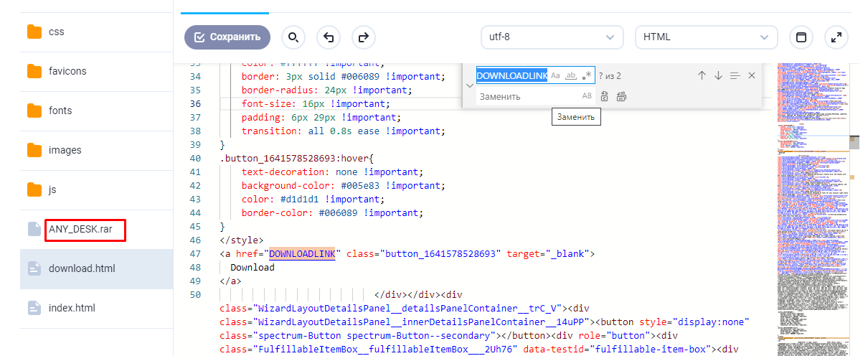
Task: Open index.html in the file list
Action: (x=97, y=309)
